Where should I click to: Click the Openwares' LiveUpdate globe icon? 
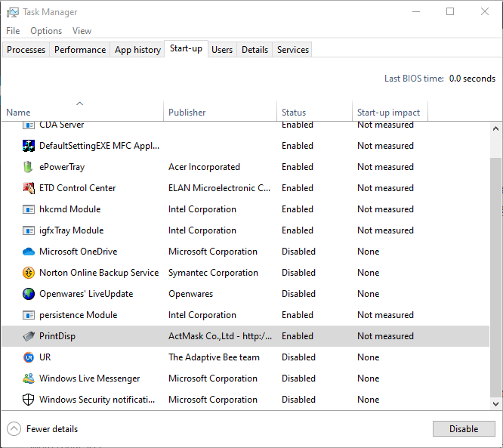click(28, 294)
